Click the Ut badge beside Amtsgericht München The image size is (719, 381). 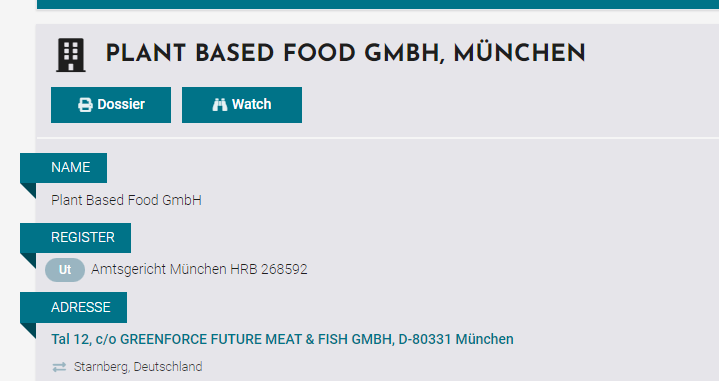click(x=65, y=270)
